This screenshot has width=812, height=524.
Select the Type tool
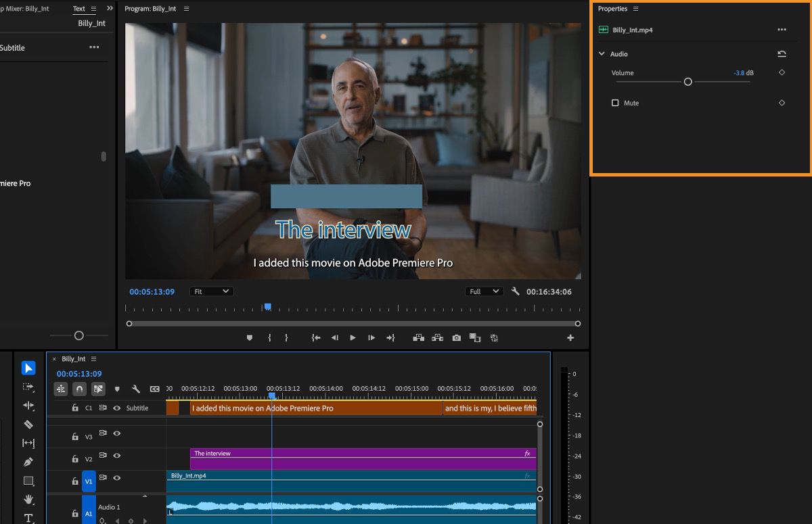28,517
